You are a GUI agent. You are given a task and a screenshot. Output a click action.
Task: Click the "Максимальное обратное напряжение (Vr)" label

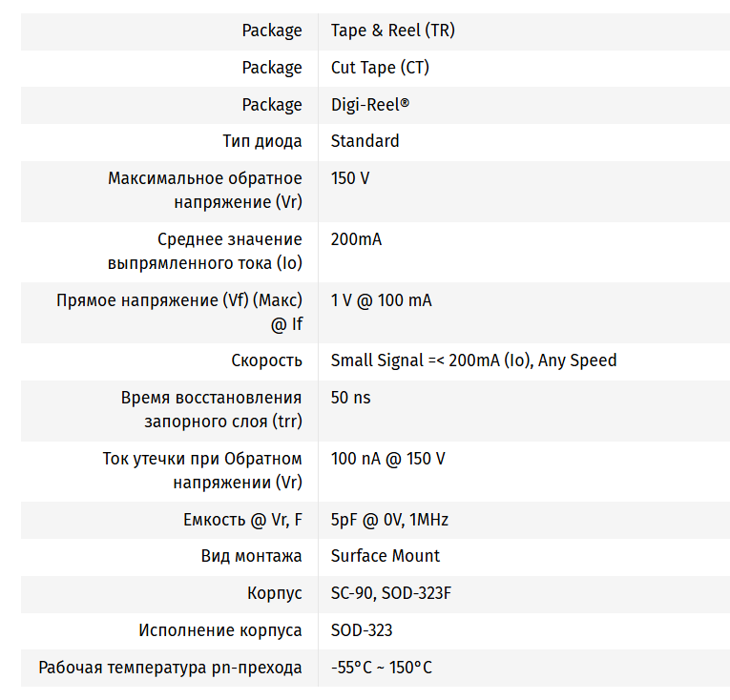205,190
